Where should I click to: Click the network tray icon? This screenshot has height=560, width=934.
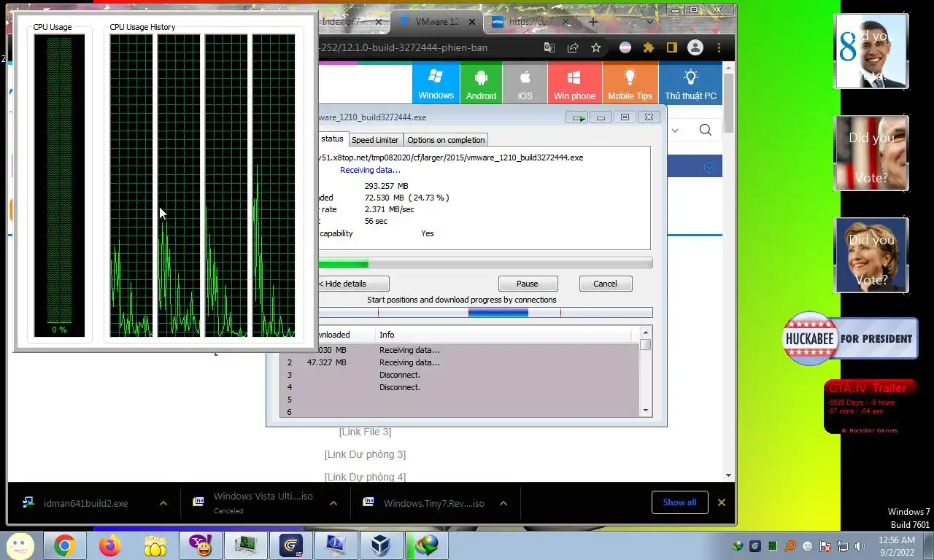tap(843, 545)
